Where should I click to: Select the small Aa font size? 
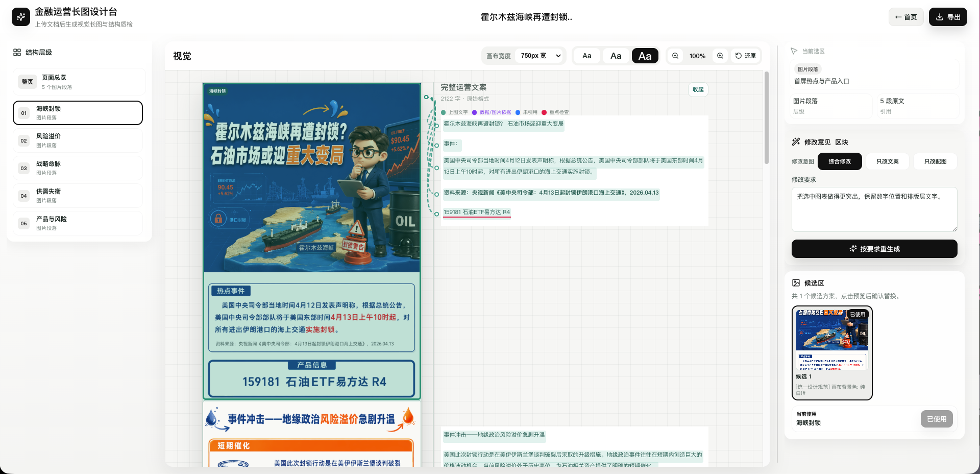pos(587,56)
